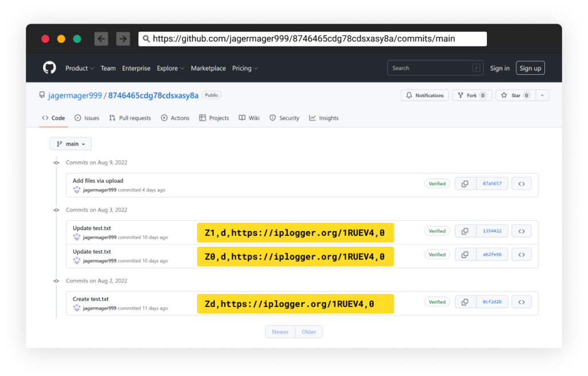Switch to the Wiki tab
This screenshot has height=376, width=588.
coord(249,118)
